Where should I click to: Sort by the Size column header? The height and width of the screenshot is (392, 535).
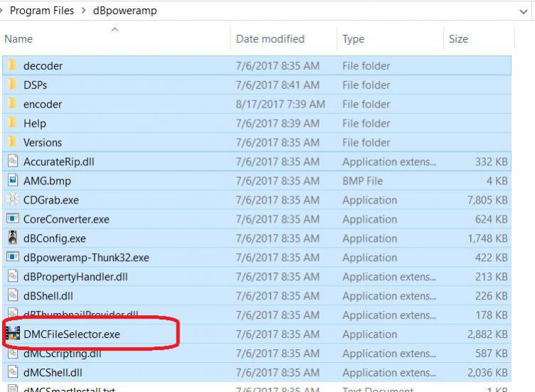tap(458, 39)
